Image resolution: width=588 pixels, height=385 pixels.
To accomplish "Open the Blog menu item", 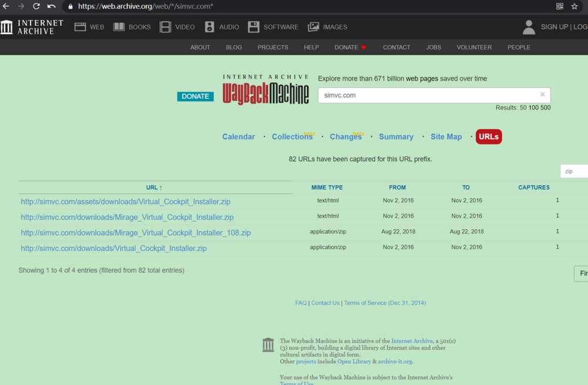I will [233, 47].
